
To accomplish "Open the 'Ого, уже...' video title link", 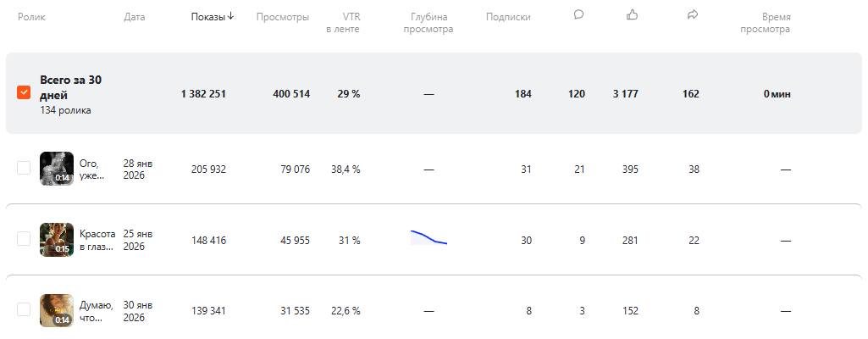I will pyautogui.click(x=91, y=169).
